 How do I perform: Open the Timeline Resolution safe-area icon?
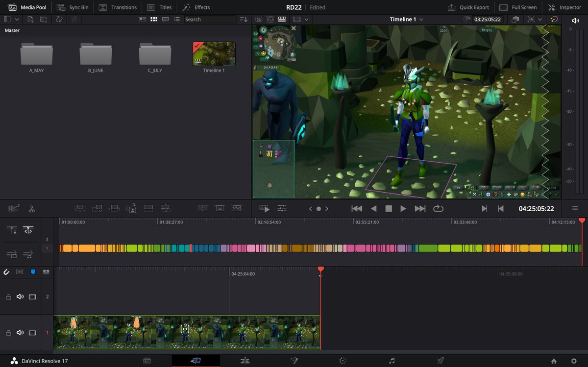tap(297, 19)
